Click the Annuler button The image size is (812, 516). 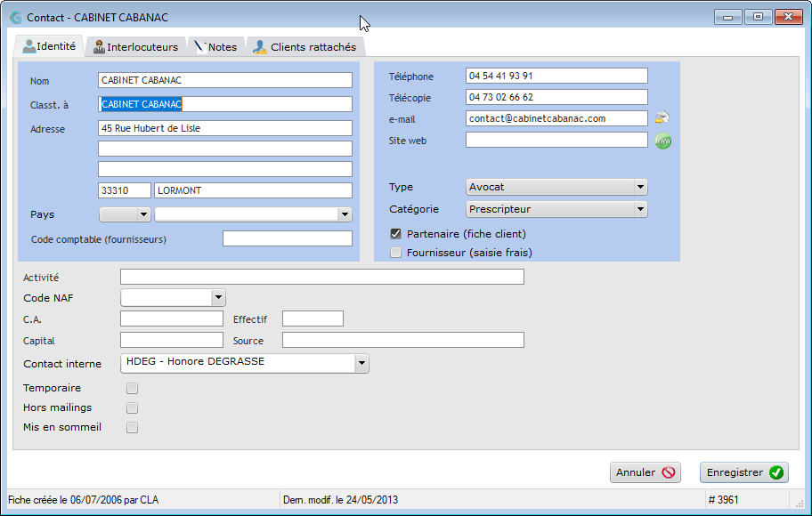[646, 472]
